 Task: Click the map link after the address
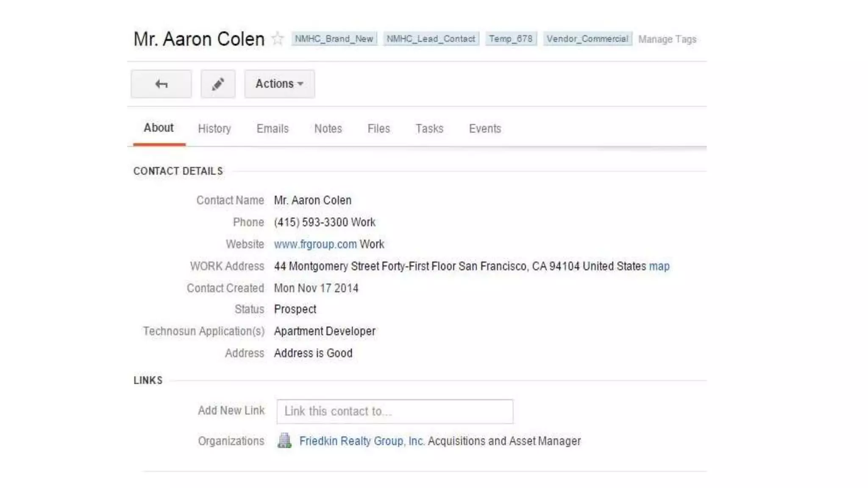659,266
